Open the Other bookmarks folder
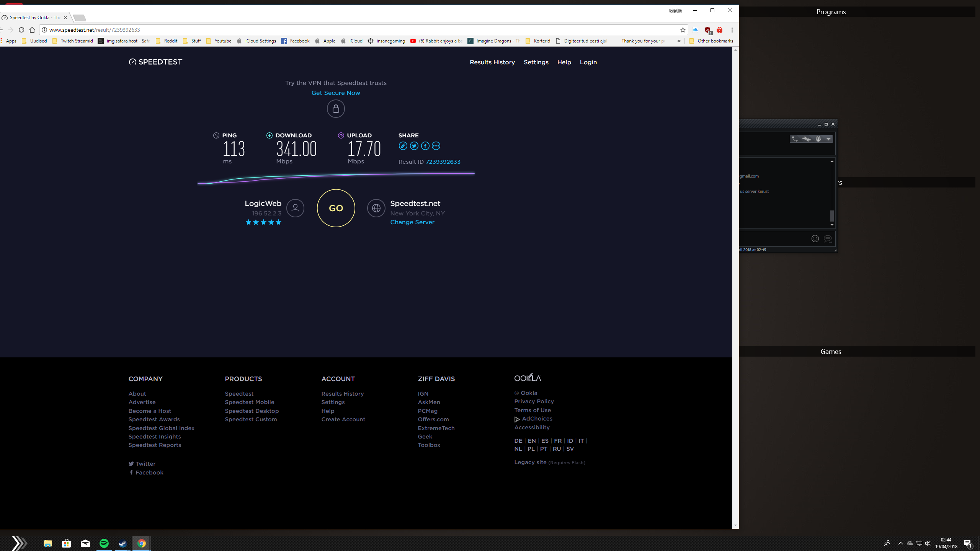The image size is (980, 551). coord(711,41)
